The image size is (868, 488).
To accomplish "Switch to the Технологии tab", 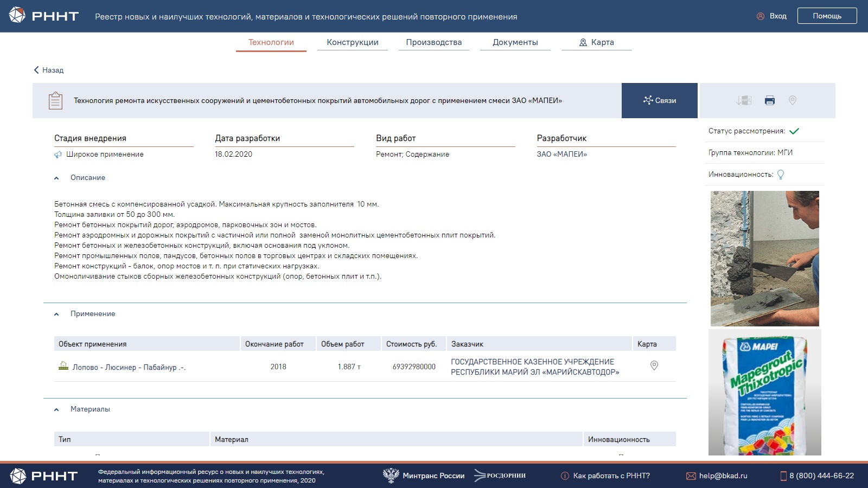I will pyautogui.click(x=271, y=42).
